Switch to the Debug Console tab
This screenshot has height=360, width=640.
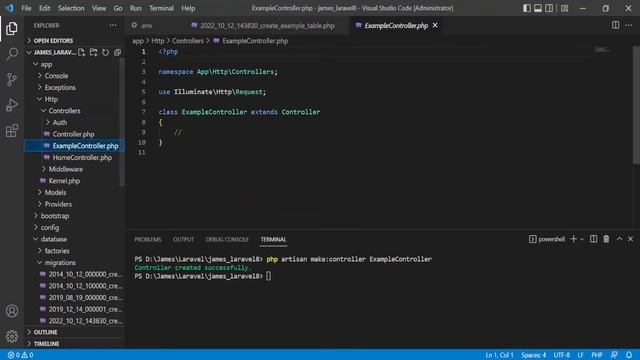227,240
